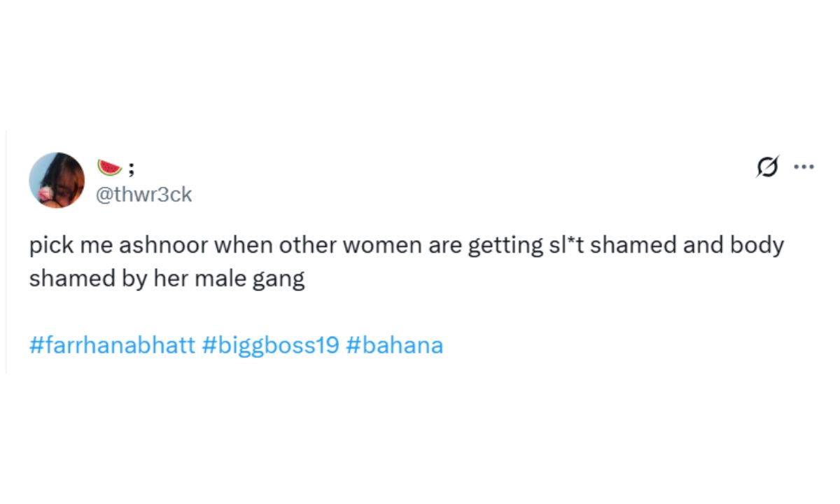Open the three-dot more options menu
The width and height of the screenshot is (840, 504).
coord(804,167)
